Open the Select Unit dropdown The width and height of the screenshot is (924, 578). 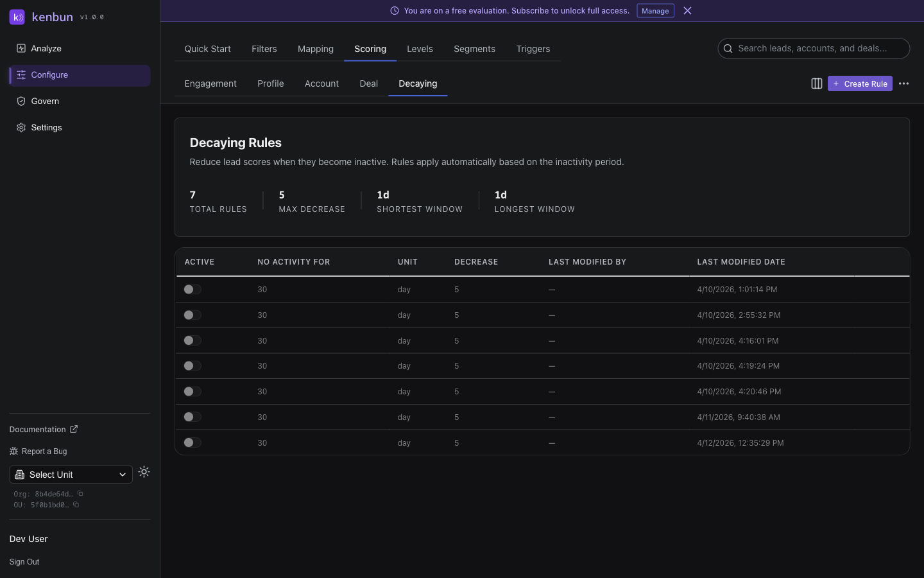[71, 475]
